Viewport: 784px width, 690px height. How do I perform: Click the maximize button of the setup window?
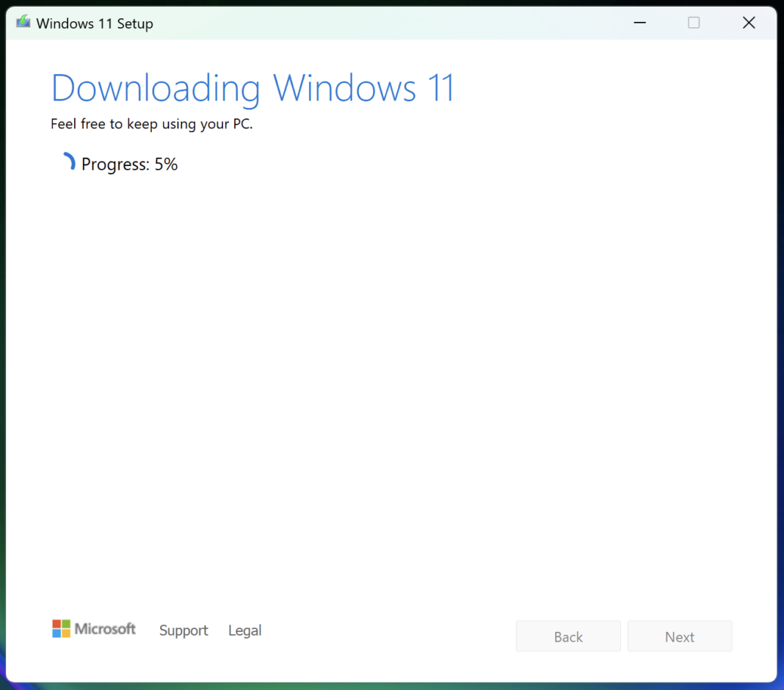694,23
